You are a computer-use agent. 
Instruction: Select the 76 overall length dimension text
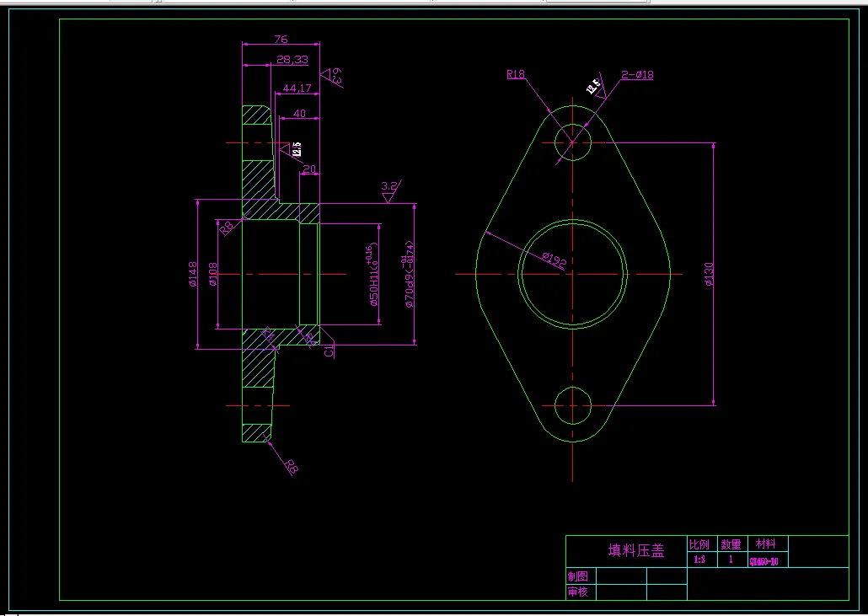click(x=281, y=40)
